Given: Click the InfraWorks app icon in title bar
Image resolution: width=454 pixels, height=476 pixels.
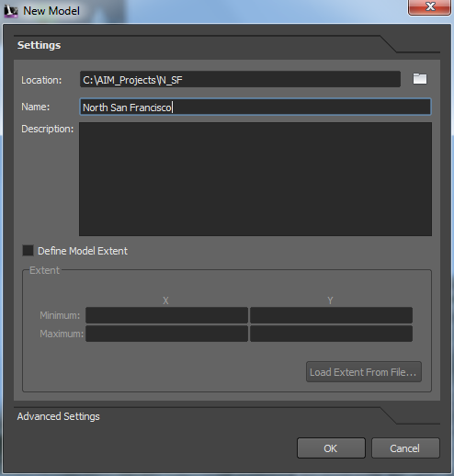Looking at the screenshot, I should point(11,11).
